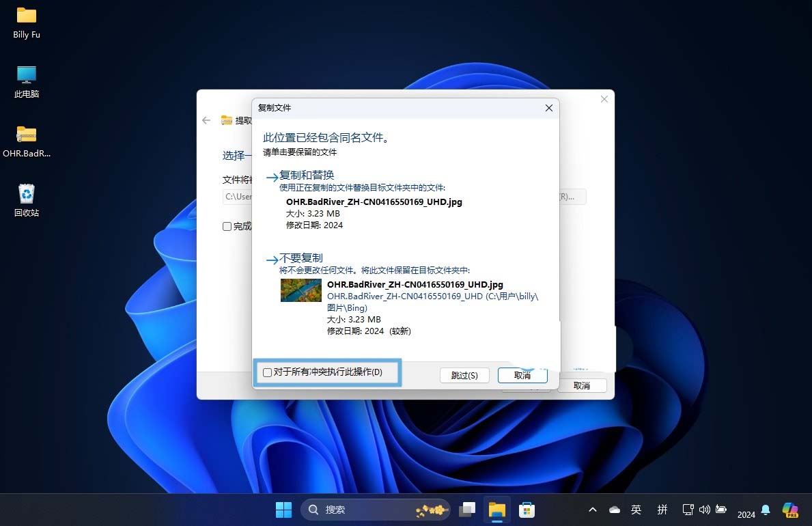
Task: Expand hidden icons with tray chevron
Action: 592,509
